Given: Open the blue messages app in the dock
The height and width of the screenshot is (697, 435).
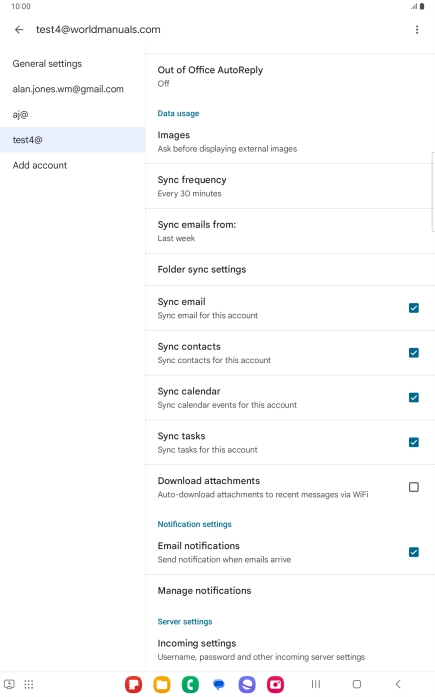Looking at the screenshot, I should coord(219,684).
